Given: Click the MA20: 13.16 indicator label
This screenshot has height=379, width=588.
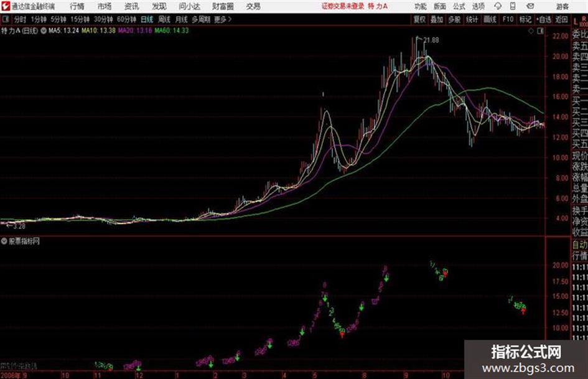Looking at the screenshot, I should (135, 30).
